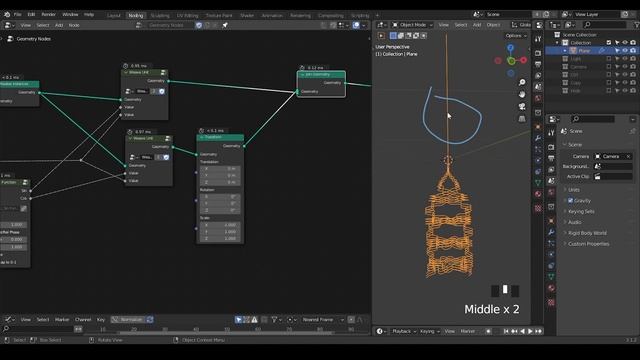Screen dimensions: 640x360
Task: Click the View Layer name field
Action: 597,14
